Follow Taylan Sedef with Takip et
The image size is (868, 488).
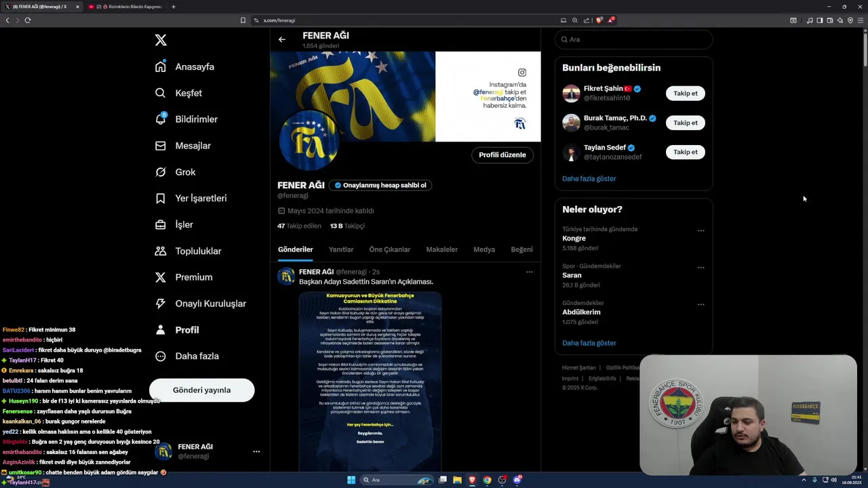[x=685, y=152]
